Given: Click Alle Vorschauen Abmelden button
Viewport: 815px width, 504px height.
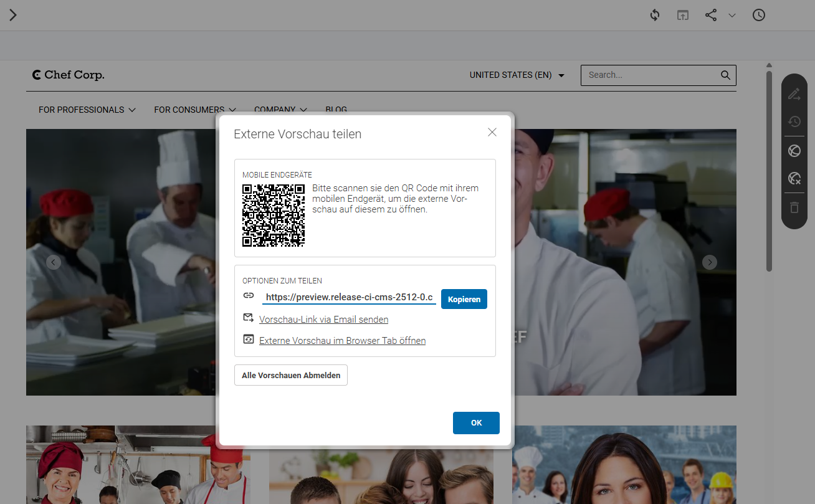Looking at the screenshot, I should point(291,375).
